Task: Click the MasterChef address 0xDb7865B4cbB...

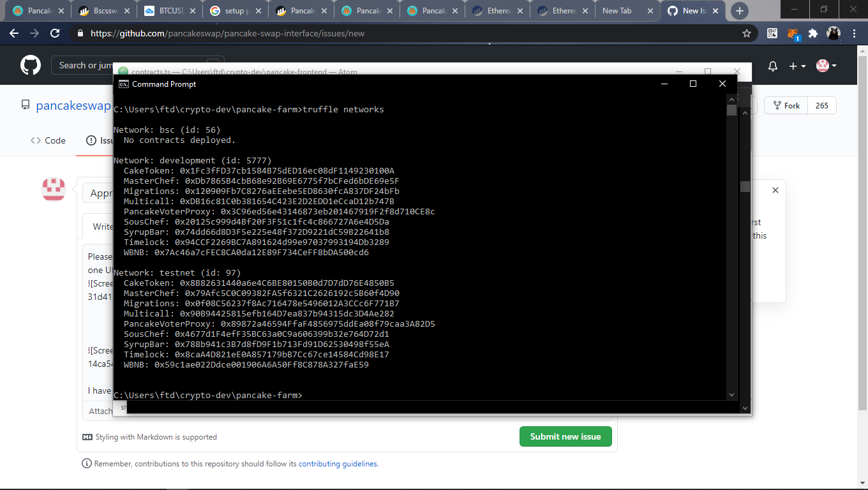Action: (292, 181)
